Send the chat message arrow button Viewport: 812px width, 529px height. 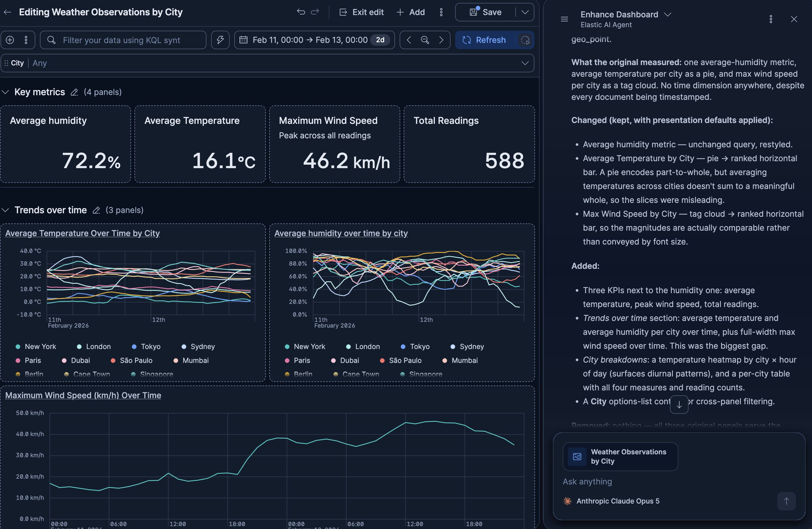(787, 501)
